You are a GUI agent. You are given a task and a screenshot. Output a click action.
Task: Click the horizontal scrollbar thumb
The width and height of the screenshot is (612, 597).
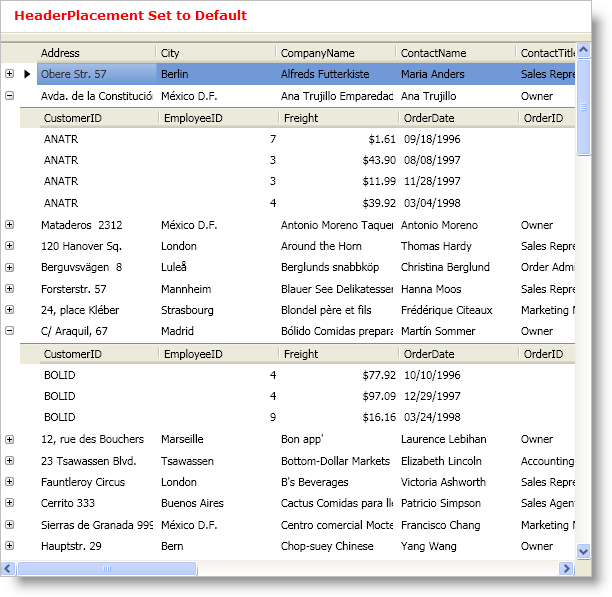pos(107,569)
